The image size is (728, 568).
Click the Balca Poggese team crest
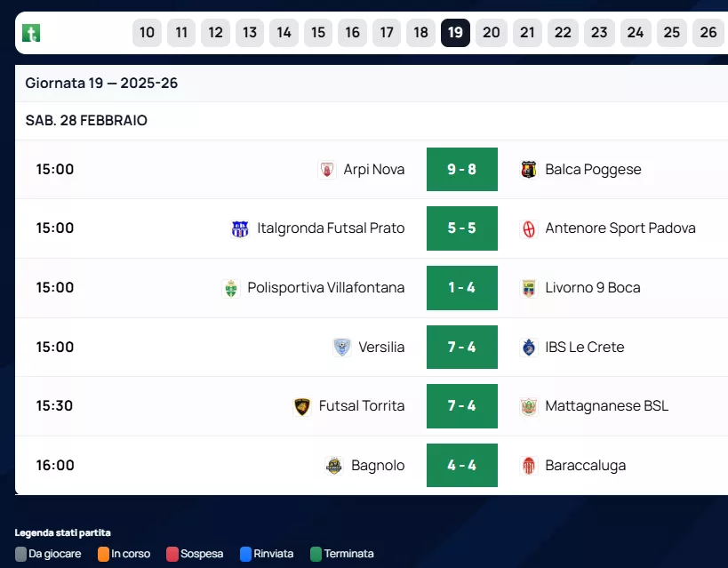tap(529, 170)
